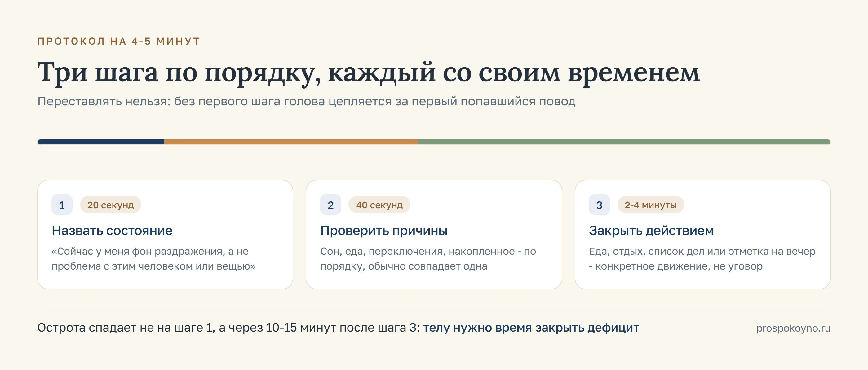Select the '2-4 минуты' duration pill

(x=650, y=205)
